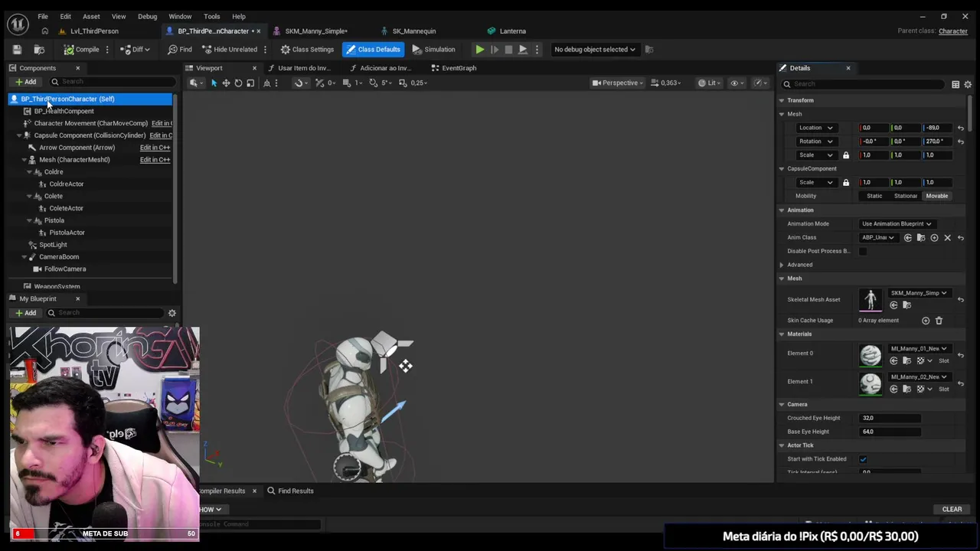The height and width of the screenshot is (551, 980).
Task: Toggle Hide Unrelated nodes
Action: pyautogui.click(x=230, y=50)
